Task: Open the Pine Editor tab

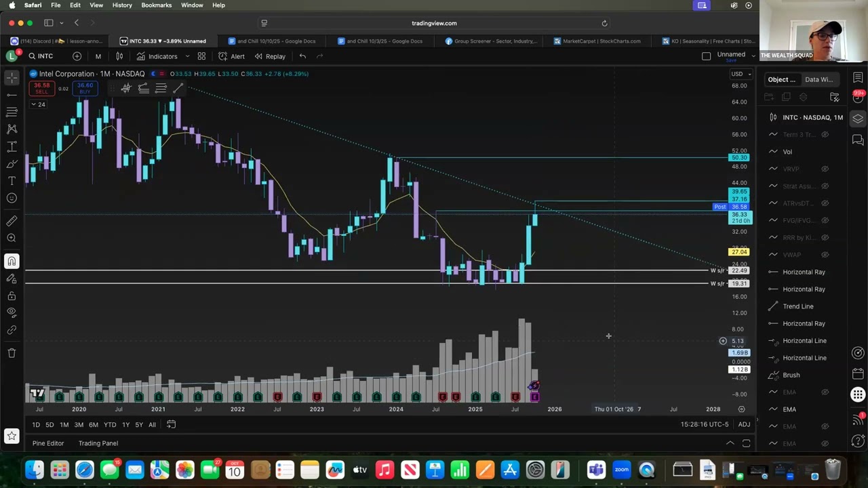Action: click(48, 443)
